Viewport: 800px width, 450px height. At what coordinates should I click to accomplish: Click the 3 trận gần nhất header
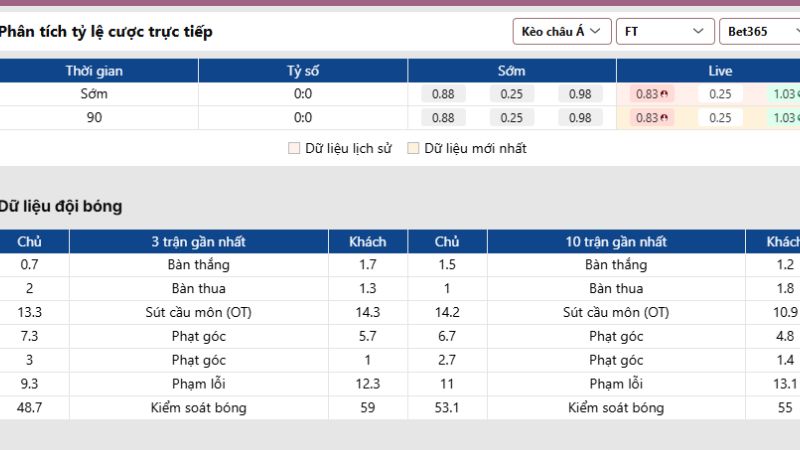tap(198, 242)
